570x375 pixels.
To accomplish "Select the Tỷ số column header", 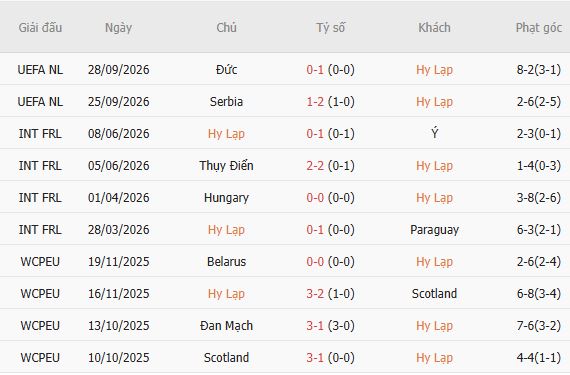I will tap(330, 28).
